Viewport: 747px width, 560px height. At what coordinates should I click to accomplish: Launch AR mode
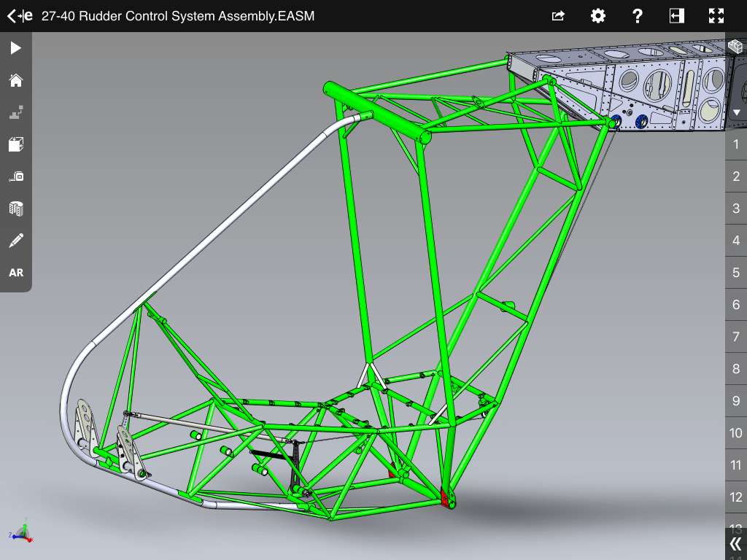pyautogui.click(x=16, y=273)
